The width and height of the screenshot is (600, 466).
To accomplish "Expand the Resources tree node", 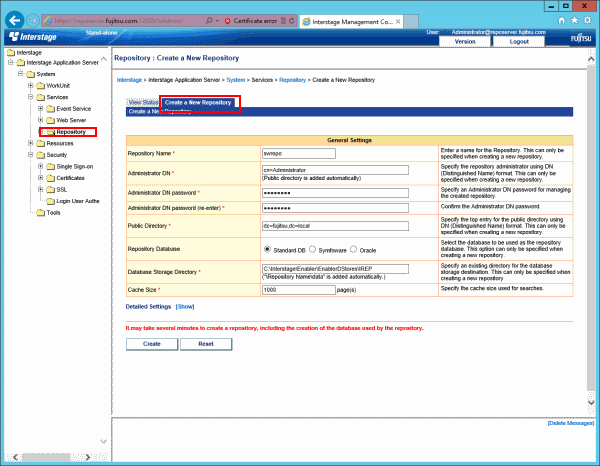I will pyautogui.click(x=31, y=143).
